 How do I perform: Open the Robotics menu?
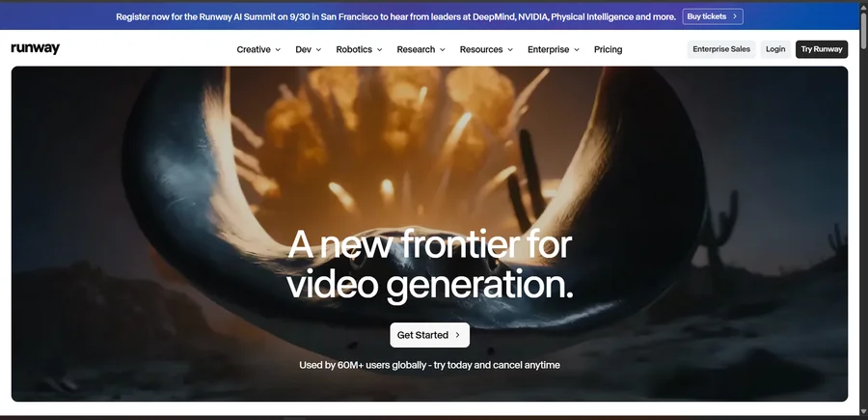point(359,49)
